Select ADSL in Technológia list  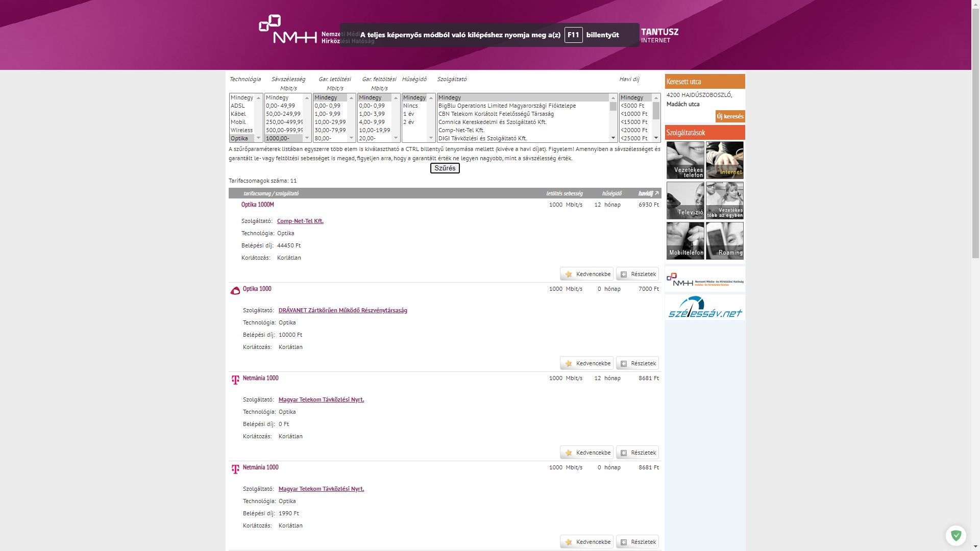pos(242,106)
